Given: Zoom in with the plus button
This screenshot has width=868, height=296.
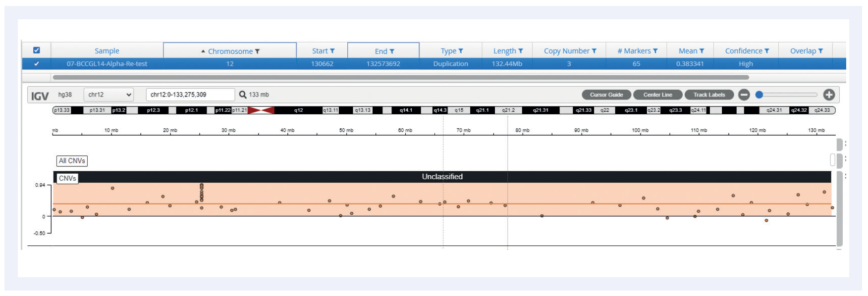Looking at the screenshot, I should click(829, 95).
